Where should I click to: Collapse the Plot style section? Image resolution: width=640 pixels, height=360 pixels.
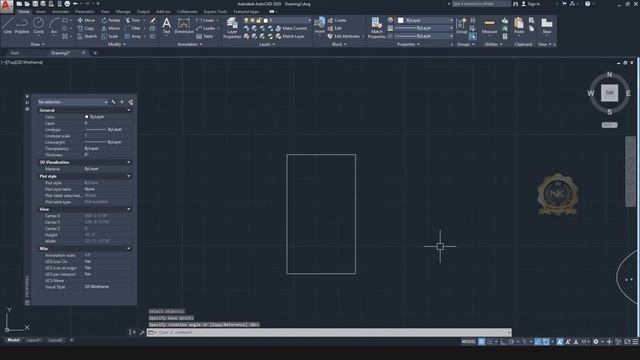point(129,176)
